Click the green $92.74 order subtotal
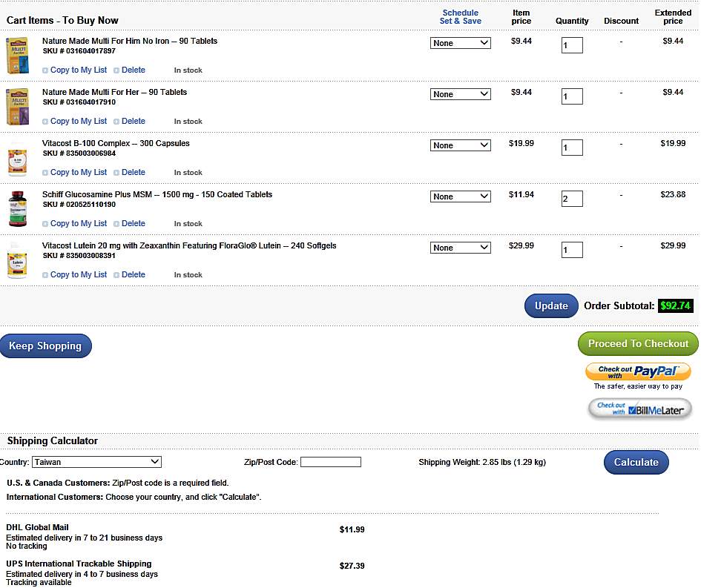The height and width of the screenshot is (588, 701). pos(676,306)
